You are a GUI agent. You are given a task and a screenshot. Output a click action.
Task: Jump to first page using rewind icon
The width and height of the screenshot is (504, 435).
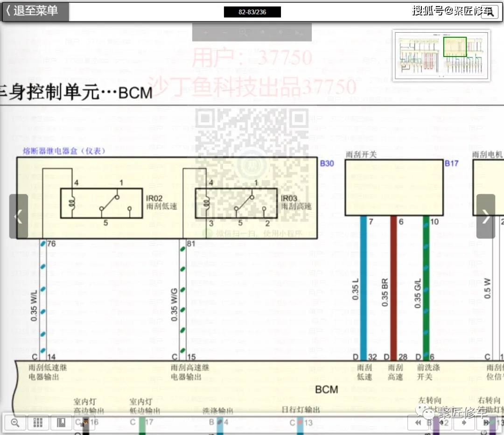point(418,423)
